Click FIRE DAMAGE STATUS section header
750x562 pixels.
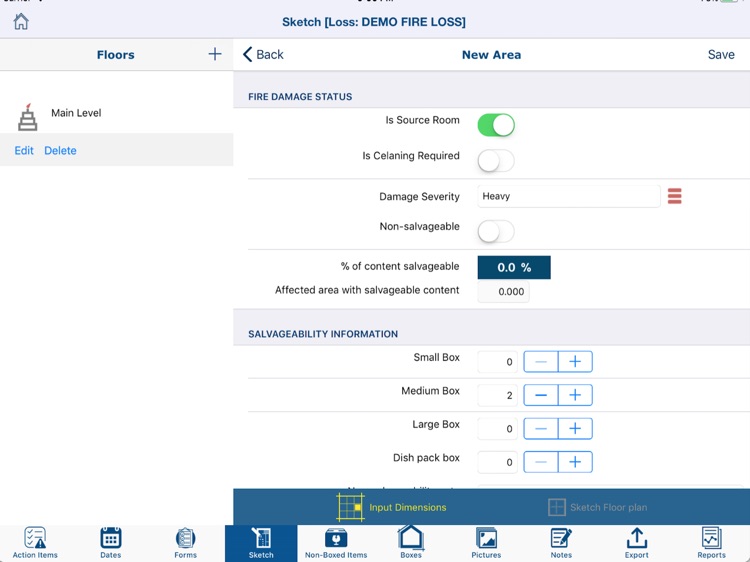point(300,97)
